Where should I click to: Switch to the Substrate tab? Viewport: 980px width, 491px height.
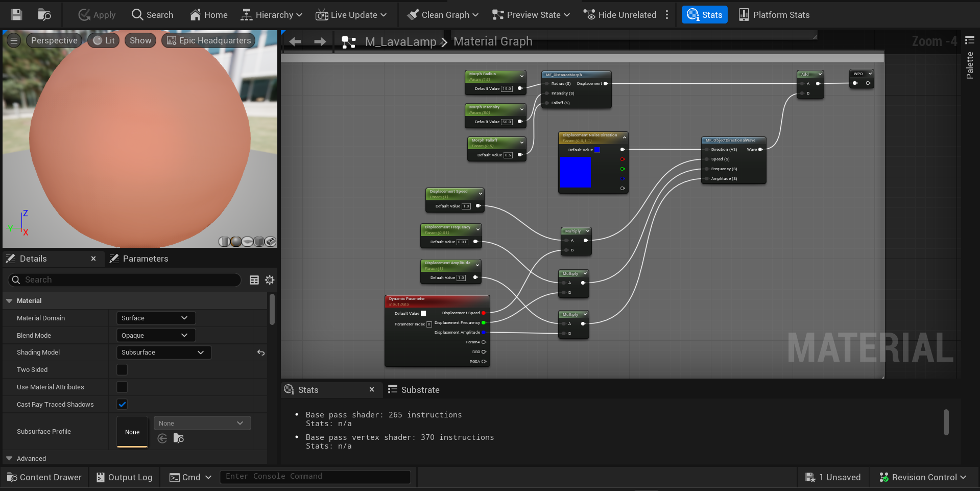click(420, 389)
